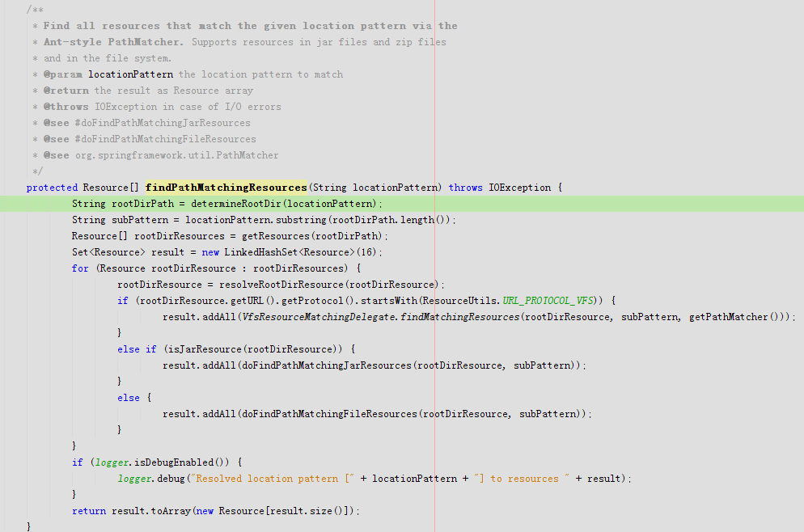The image size is (804, 532).
Task: Click logger.isDebugEnabled() condition
Action: [x=162, y=462]
